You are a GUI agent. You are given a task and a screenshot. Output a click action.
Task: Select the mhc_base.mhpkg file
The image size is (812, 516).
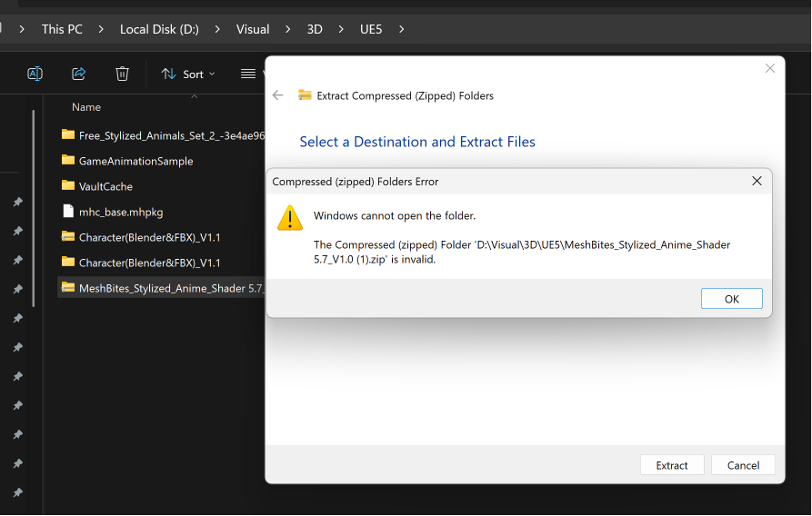161,211
